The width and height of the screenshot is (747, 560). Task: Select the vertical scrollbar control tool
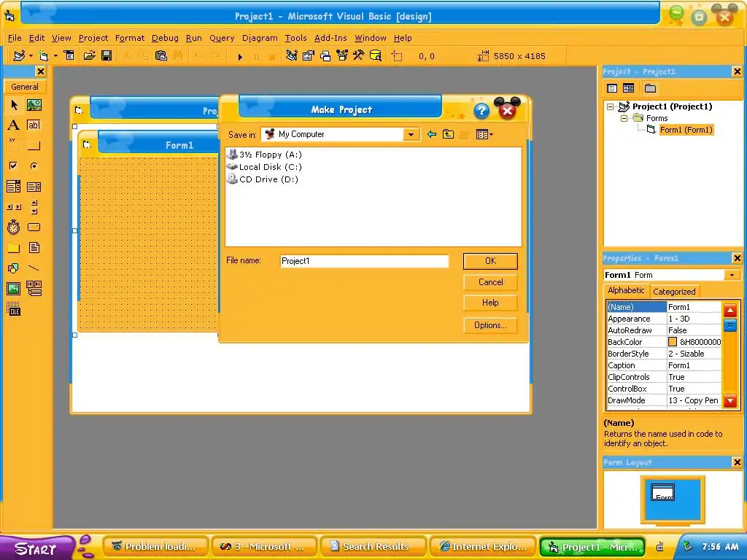[34, 206]
